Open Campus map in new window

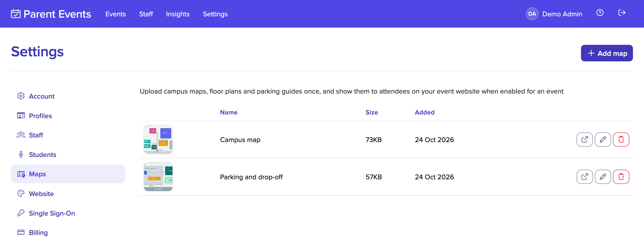[584, 139]
